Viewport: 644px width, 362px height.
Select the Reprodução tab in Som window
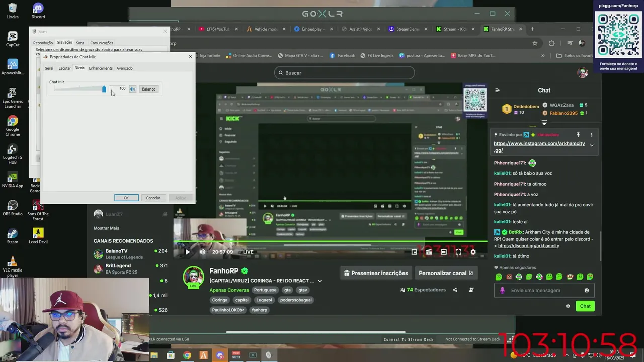point(43,43)
